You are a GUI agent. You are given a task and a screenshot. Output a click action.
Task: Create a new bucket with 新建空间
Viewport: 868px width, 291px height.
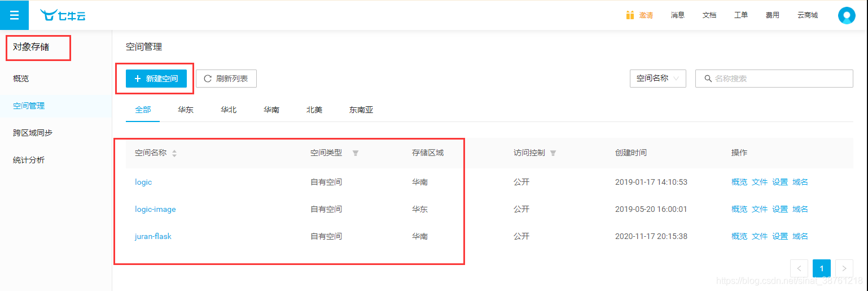156,79
